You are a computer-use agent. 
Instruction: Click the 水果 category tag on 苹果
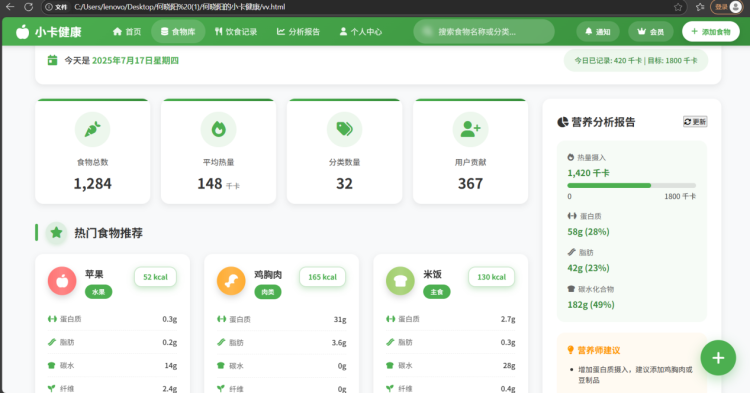(99, 292)
